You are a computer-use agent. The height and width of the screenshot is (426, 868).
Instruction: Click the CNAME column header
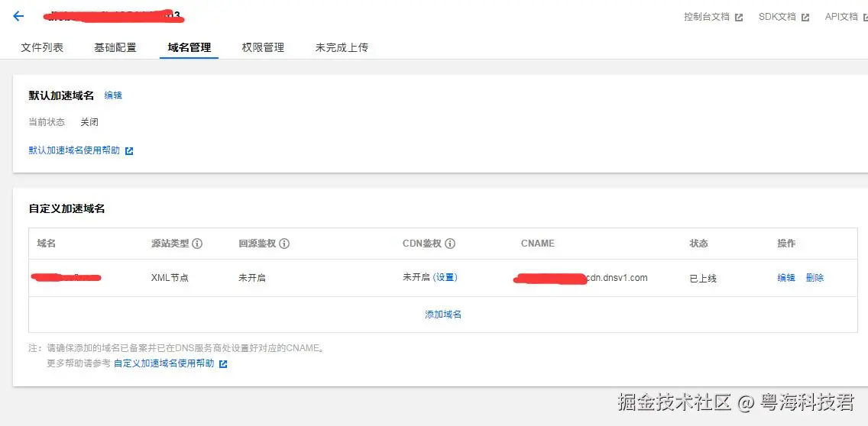(537, 244)
